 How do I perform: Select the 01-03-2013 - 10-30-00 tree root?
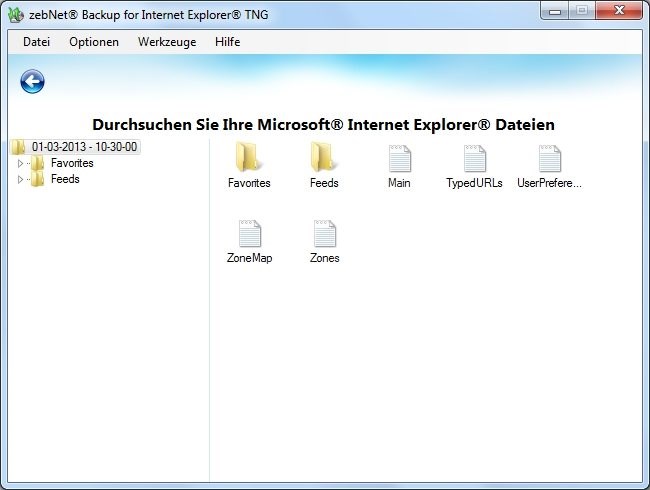tap(85, 147)
